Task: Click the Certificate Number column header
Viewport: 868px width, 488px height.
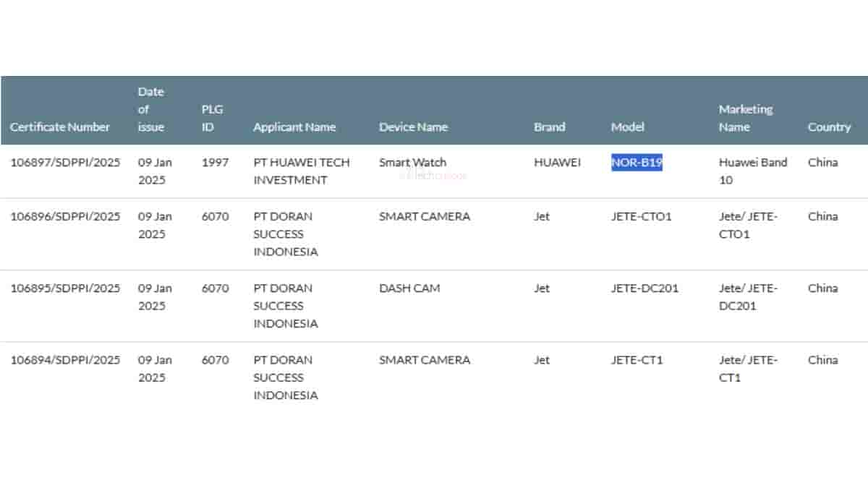Action: coord(60,127)
